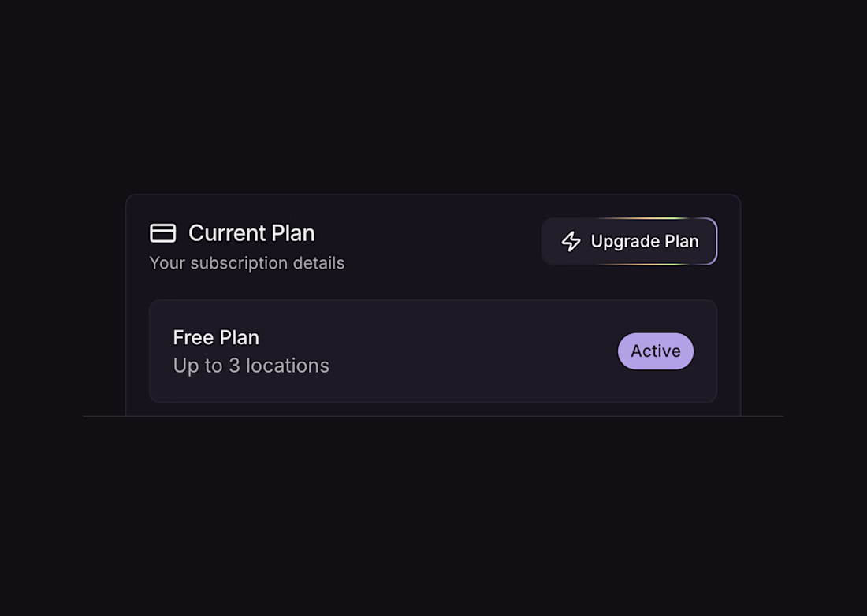Click the lightning bolt icon

click(571, 241)
